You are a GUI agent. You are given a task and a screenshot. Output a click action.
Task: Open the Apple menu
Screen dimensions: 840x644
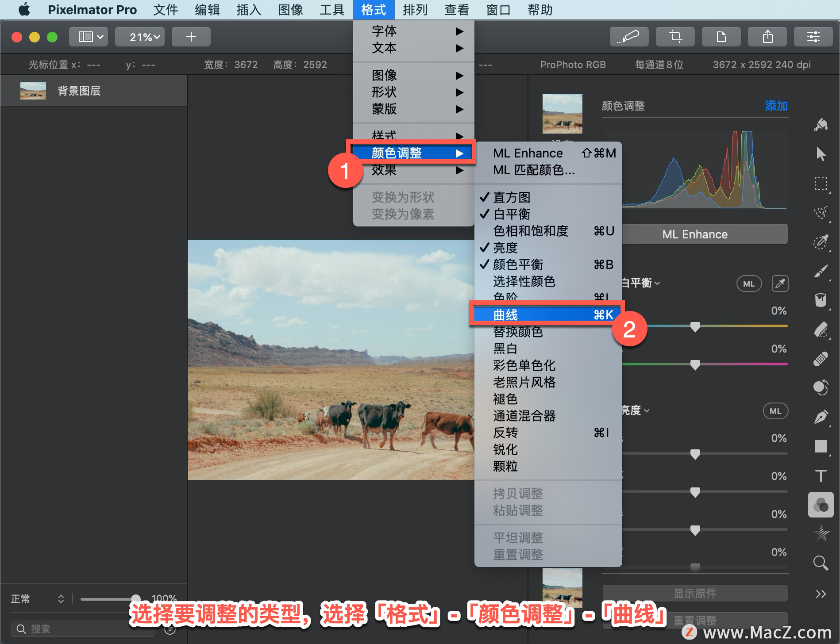pyautogui.click(x=24, y=10)
